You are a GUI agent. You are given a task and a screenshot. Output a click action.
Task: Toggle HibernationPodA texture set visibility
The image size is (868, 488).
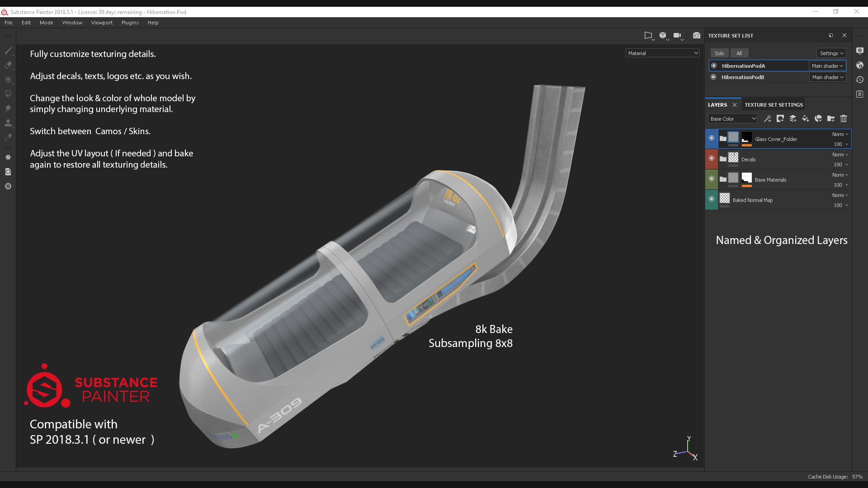click(x=714, y=66)
